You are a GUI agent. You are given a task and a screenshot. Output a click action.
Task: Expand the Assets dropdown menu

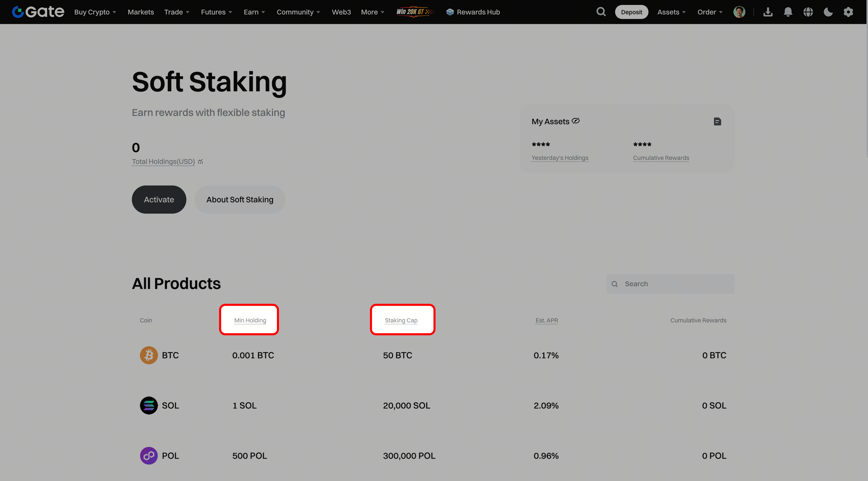coord(671,12)
